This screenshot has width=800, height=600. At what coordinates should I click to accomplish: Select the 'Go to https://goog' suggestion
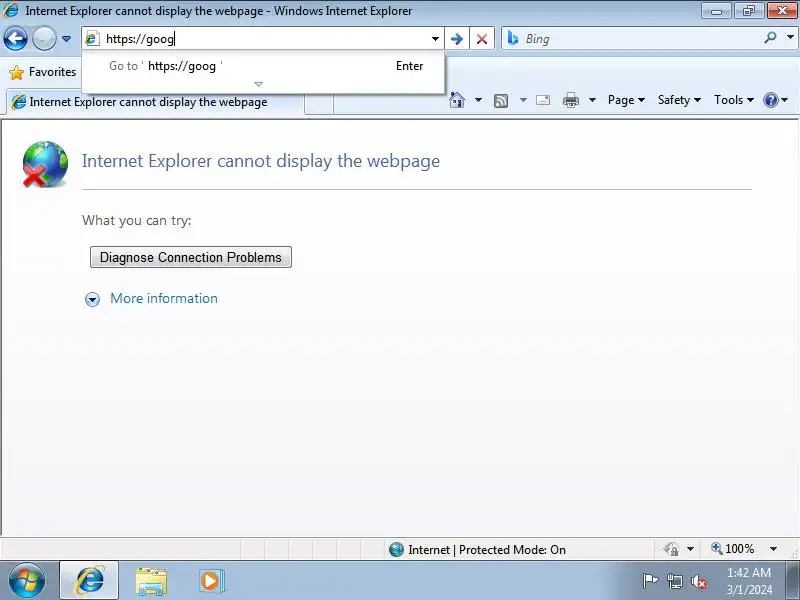tap(263, 66)
